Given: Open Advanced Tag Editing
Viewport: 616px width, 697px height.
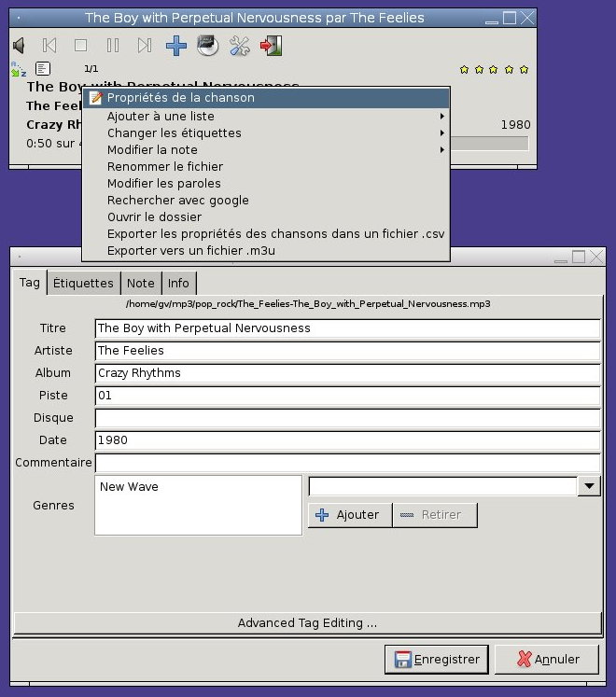Looking at the screenshot, I should 307,623.
